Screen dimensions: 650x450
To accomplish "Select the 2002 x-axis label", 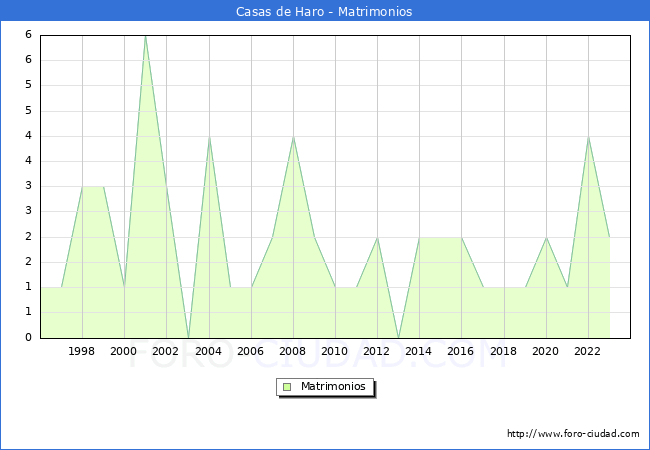I will coord(165,351).
